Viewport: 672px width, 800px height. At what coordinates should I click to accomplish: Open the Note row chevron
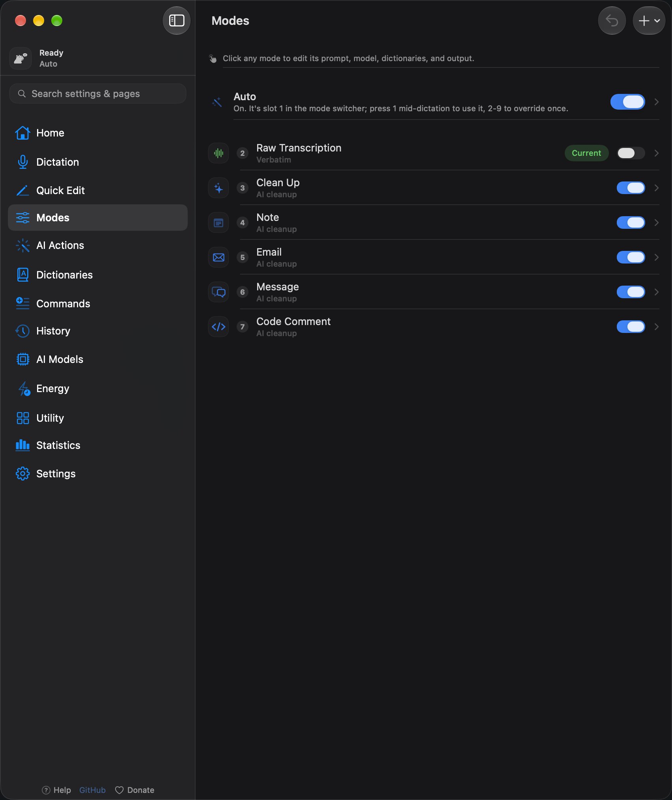(x=657, y=222)
